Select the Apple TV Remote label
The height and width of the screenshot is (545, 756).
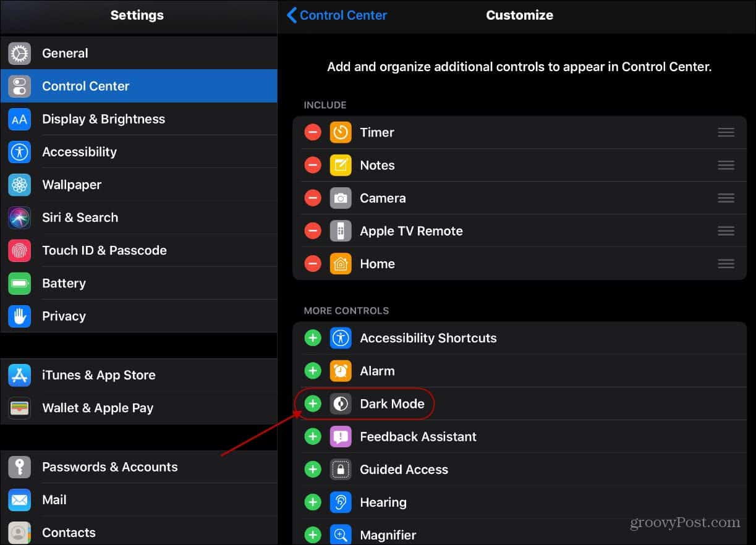[x=411, y=230]
